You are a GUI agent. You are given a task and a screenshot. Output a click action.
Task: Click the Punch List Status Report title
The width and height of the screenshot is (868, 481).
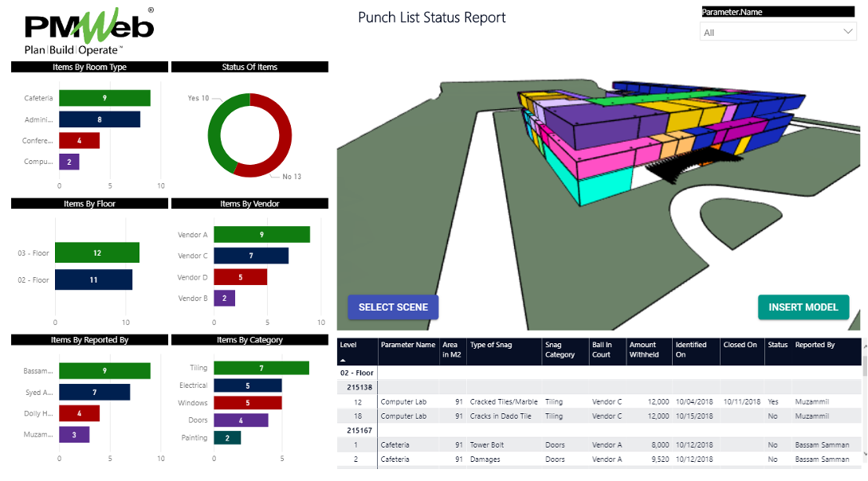[431, 18]
